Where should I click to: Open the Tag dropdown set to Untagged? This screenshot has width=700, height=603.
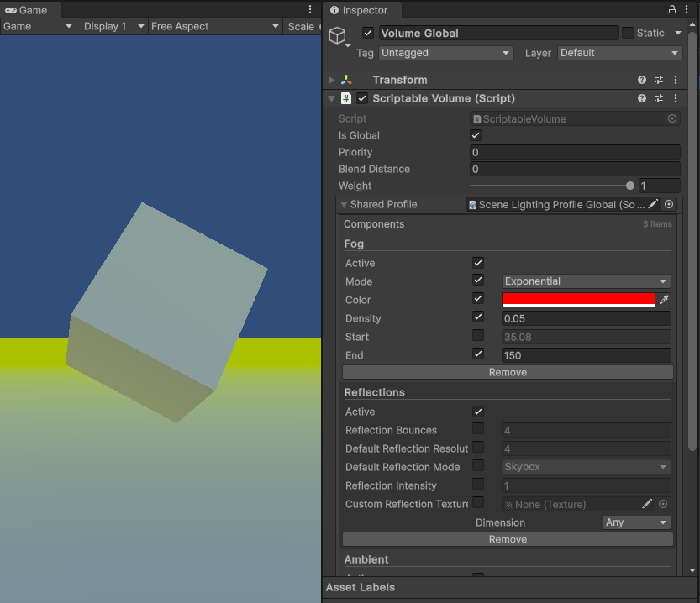pos(445,53)
